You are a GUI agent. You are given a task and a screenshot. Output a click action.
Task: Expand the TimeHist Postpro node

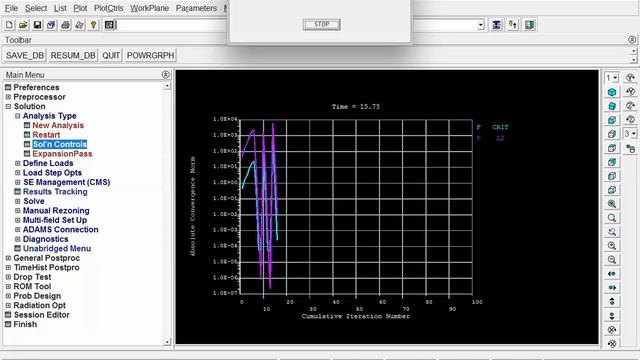click(x=8, y=267)
